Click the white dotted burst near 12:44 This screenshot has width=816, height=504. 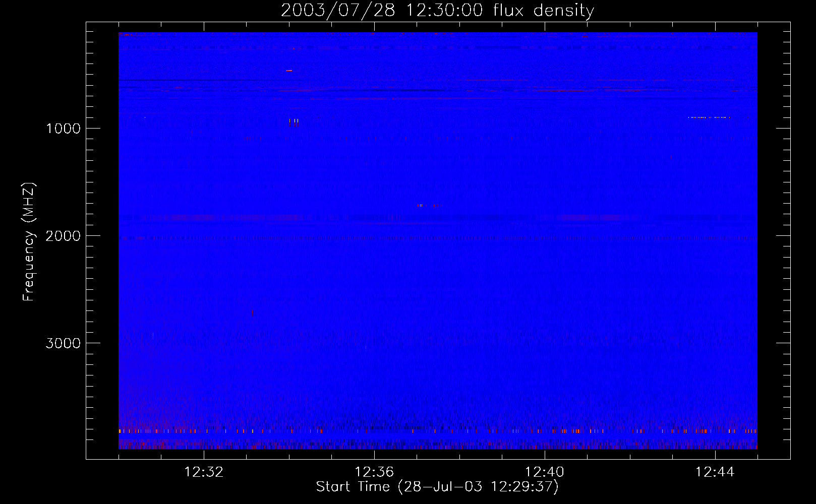(709, 117)
